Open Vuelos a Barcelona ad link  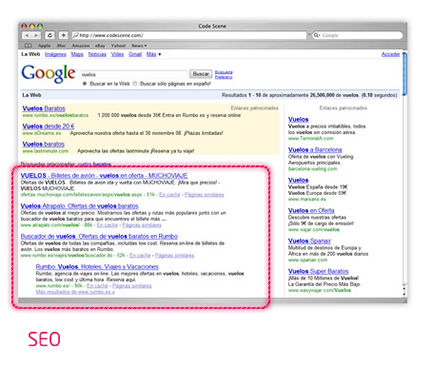pyautogui.click(x=315, y=150)
